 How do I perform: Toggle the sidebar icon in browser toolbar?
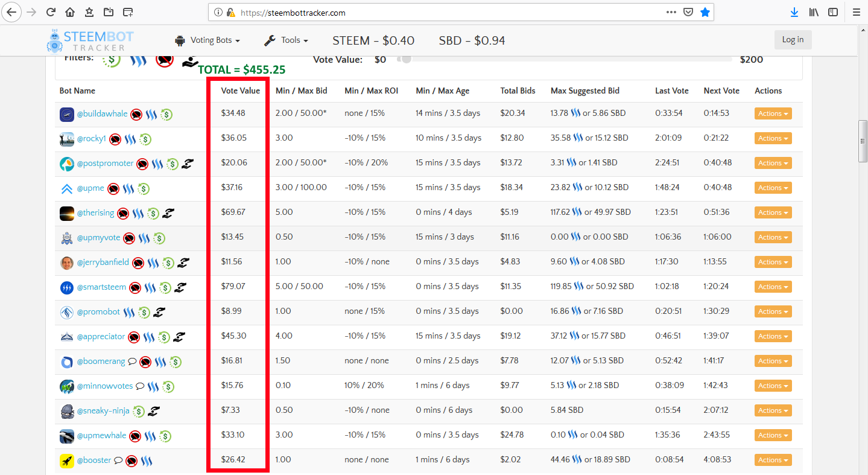[x=832, y=12]
